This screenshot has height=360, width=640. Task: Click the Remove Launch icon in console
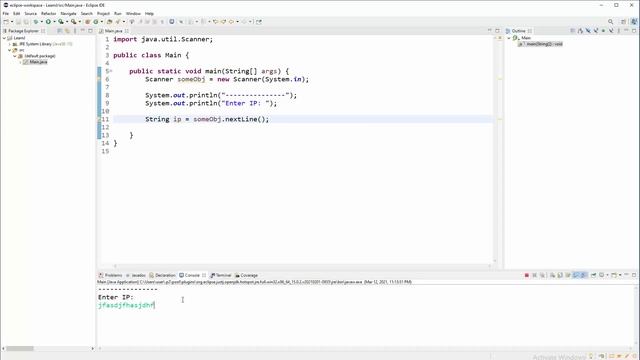[x=535, y=275]
